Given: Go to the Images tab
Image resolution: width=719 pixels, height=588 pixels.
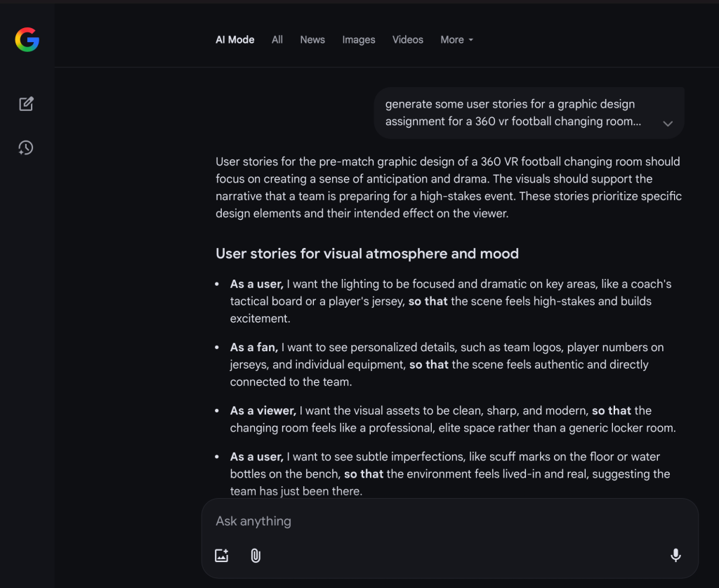Looking at the screenshot, I should (359, 40).
